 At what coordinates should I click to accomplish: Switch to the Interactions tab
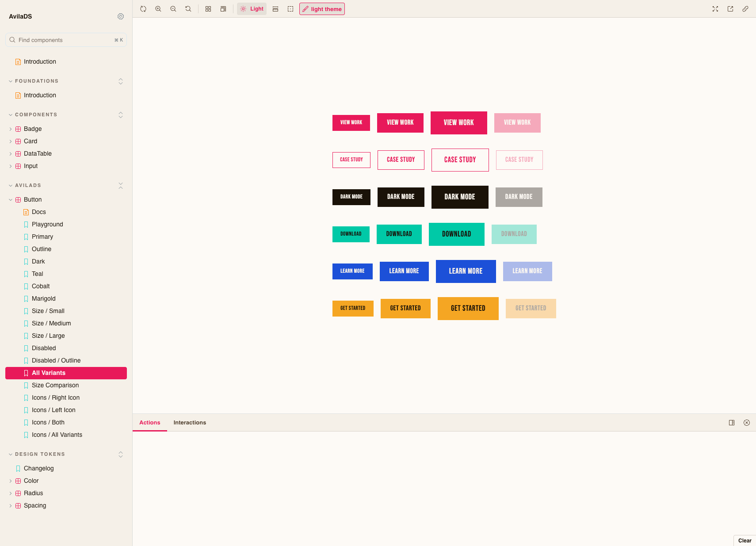point(190,423)
